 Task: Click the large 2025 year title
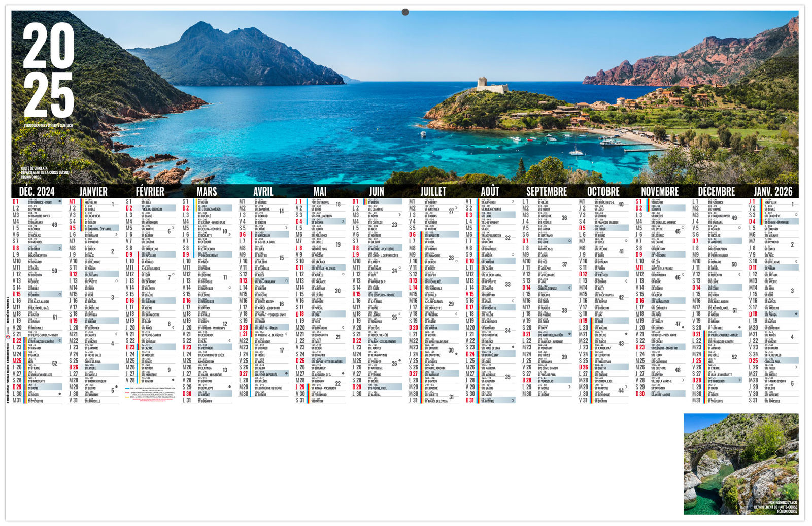click(x=49, y=70)
